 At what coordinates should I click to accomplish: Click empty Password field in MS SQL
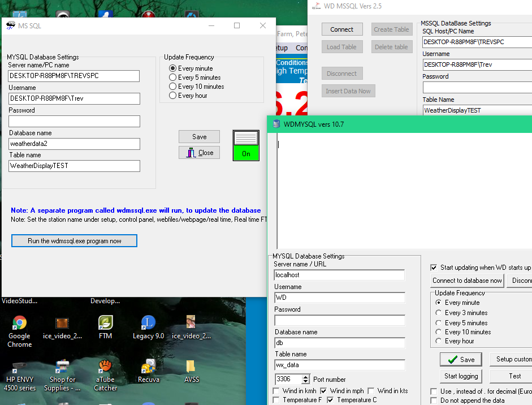pos(74,121)
